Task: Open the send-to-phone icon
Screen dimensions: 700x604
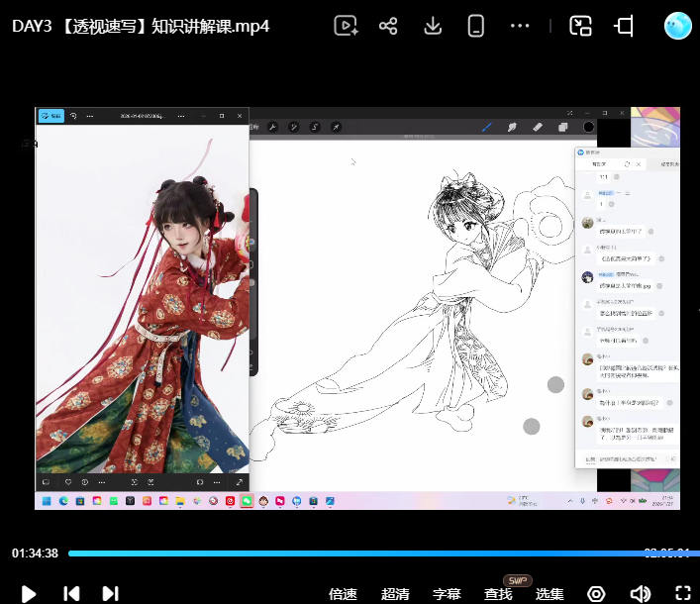Action: (x=476, y=26)
